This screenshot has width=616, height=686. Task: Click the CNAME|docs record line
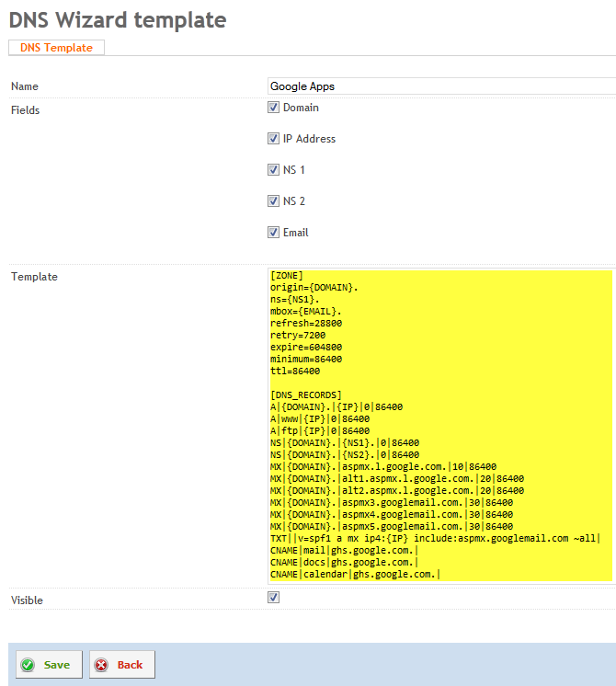(344, 563)
